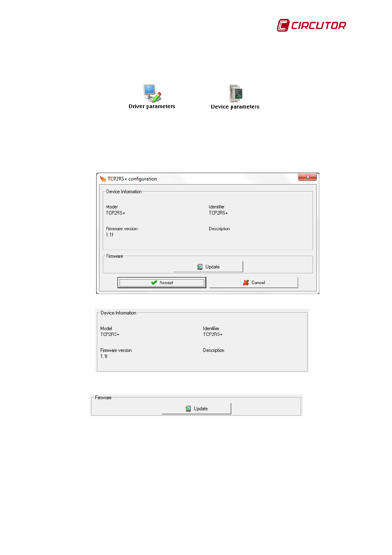Screen dimensions: 392x555
Task: Click the Accept button
Action: (162, 282)
